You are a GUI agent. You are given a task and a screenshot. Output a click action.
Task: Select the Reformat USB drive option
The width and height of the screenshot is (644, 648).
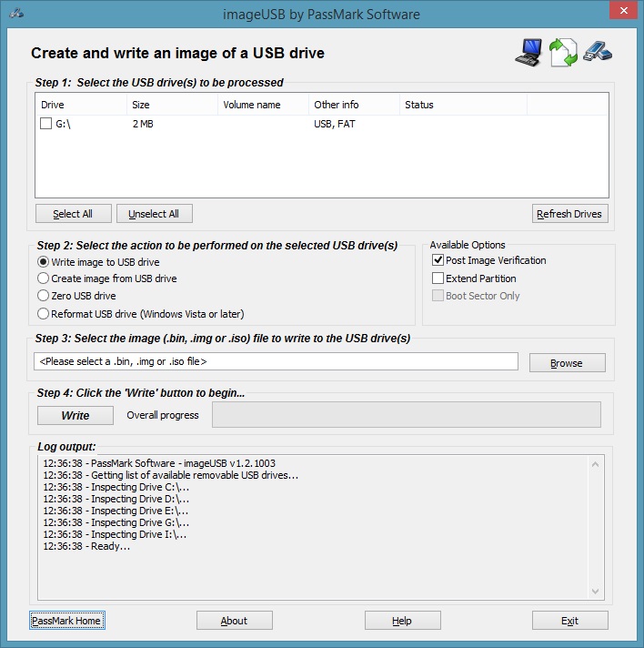43,314
